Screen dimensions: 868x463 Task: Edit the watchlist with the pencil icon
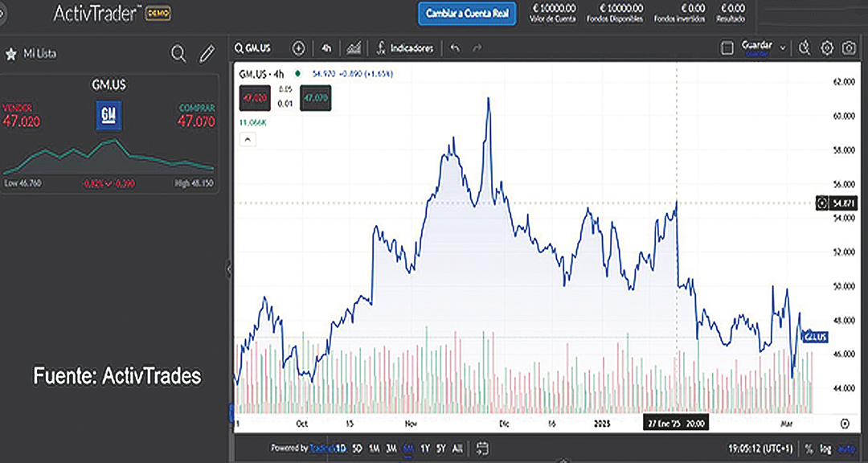(x=207, y=54)
